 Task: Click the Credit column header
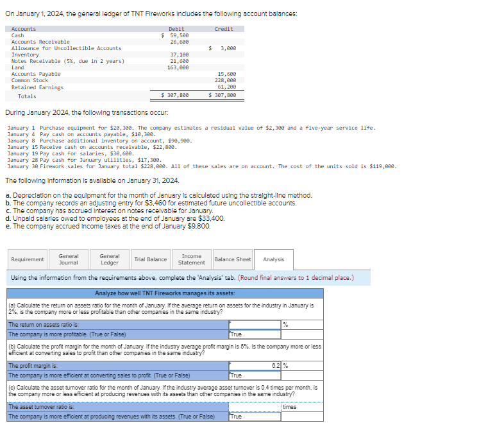pos(224,29)
